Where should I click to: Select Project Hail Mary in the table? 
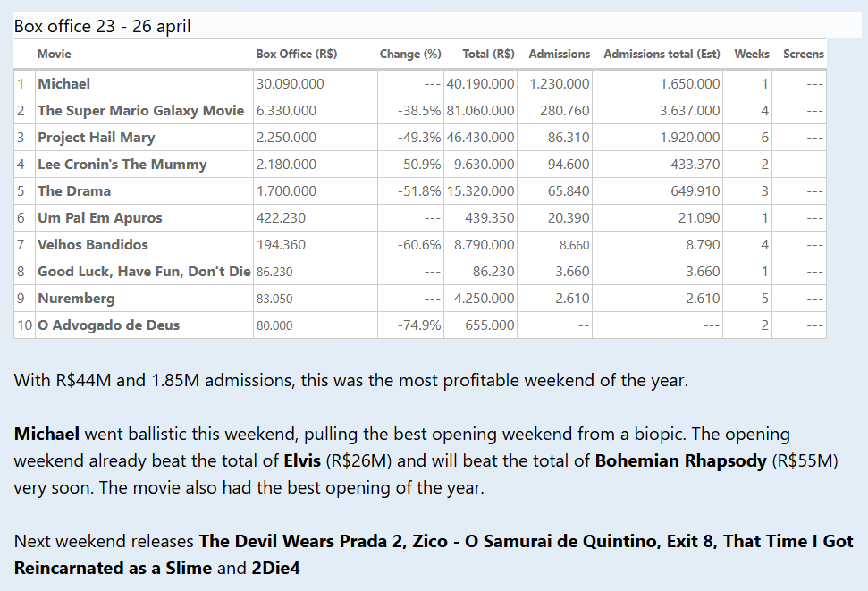point(96,138)
